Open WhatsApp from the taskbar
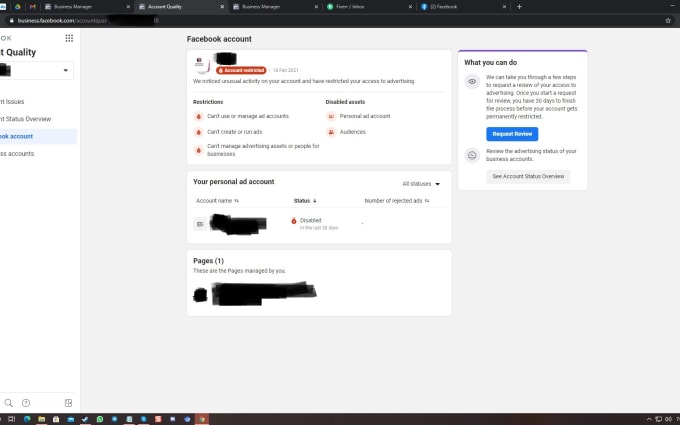 click(x=100, y=419)
